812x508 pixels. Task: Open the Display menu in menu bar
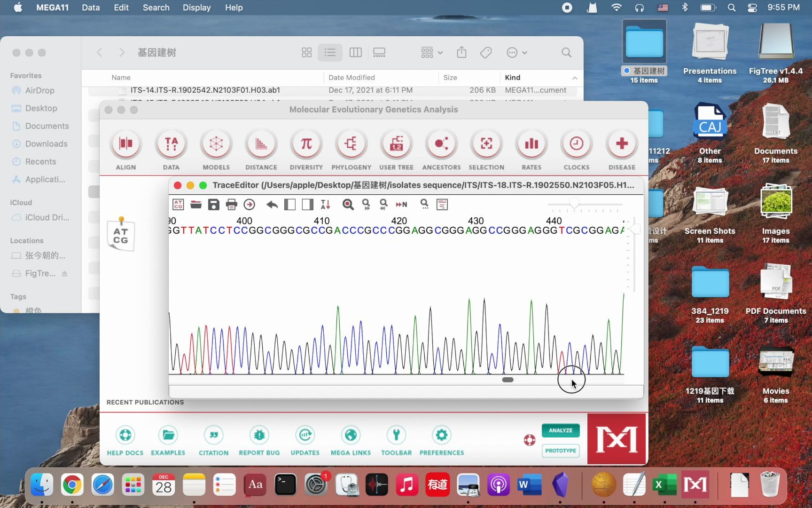196,8
